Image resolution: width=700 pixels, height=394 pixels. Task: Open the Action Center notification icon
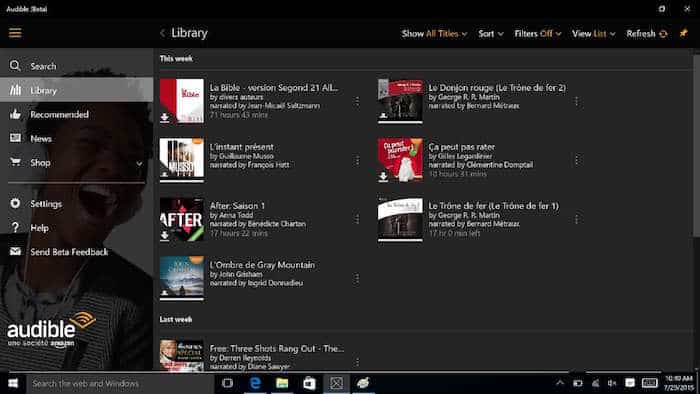[630, 383]
